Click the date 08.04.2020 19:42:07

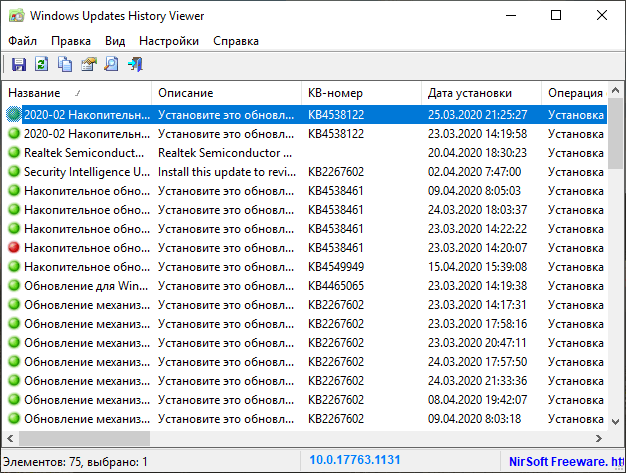477,400
